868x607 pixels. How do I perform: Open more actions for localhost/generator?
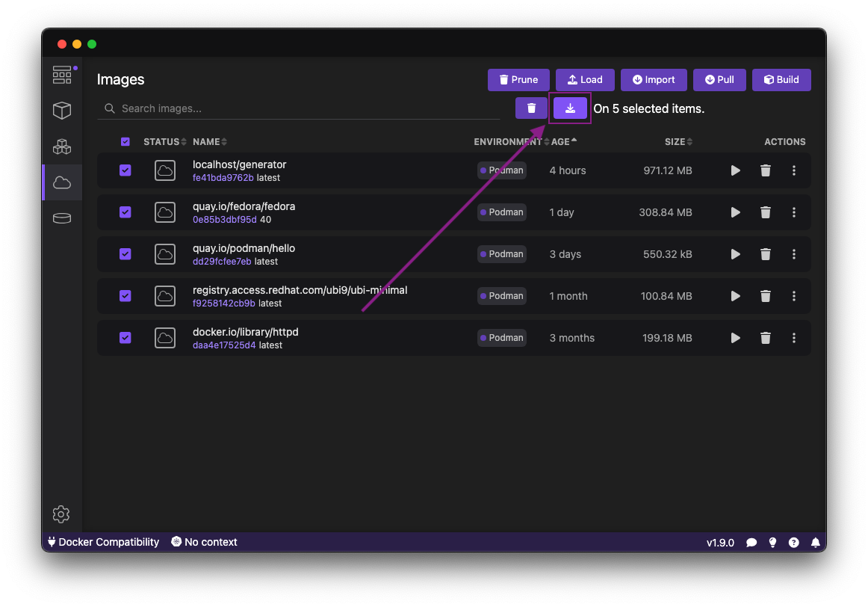(x=794, y=170)
